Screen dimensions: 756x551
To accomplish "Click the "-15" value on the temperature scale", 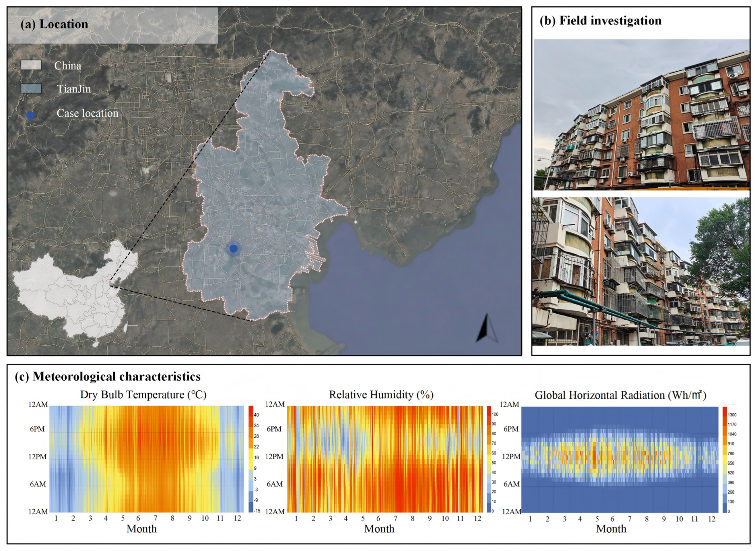I will tap(257, 511).
